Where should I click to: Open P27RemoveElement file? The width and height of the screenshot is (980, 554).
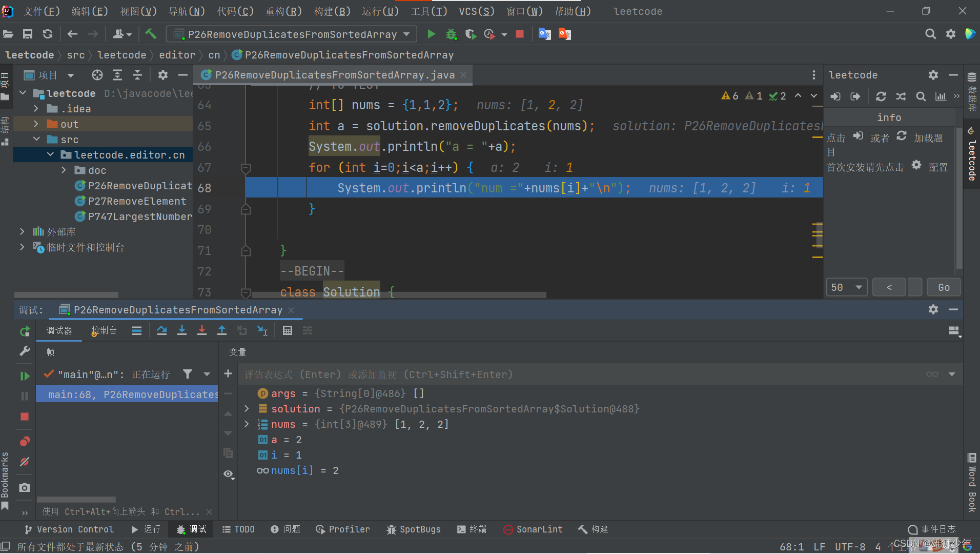coord(131,201)
